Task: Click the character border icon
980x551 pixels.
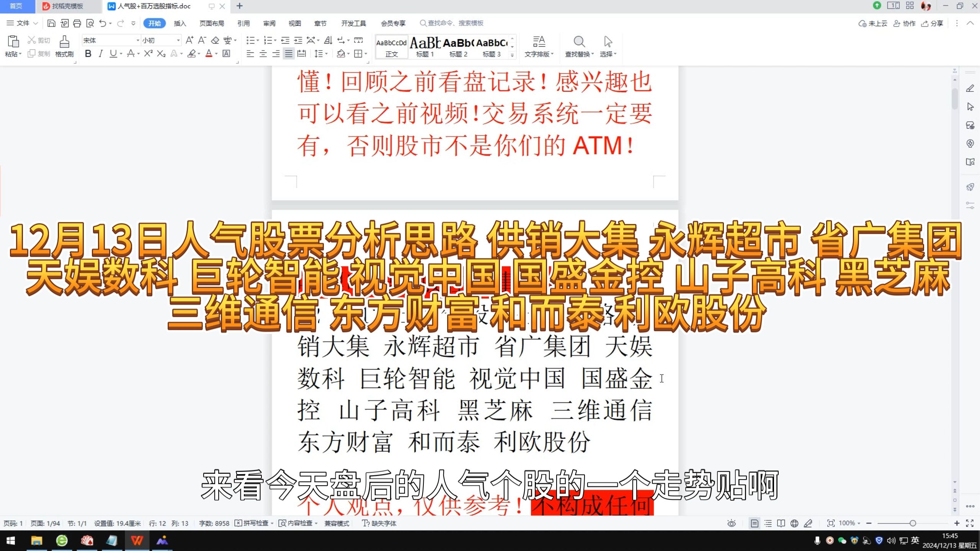Action: click(226, 54)
